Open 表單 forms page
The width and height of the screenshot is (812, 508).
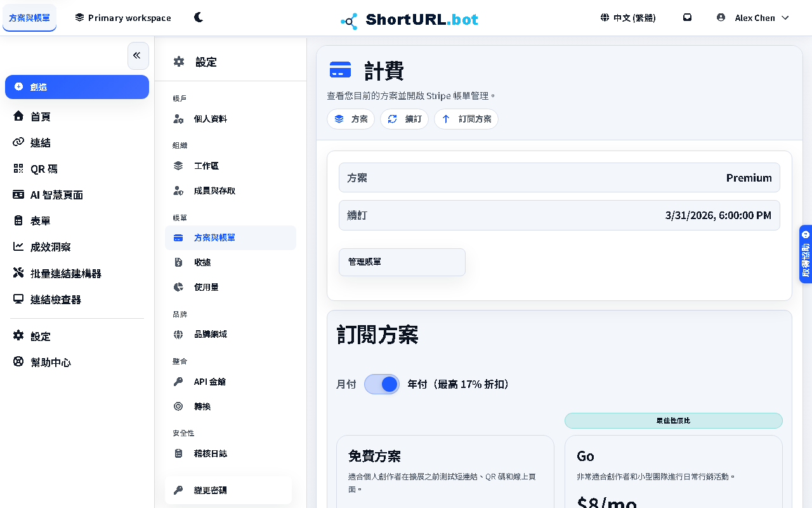pyautogui.click(x=77, y=221)
